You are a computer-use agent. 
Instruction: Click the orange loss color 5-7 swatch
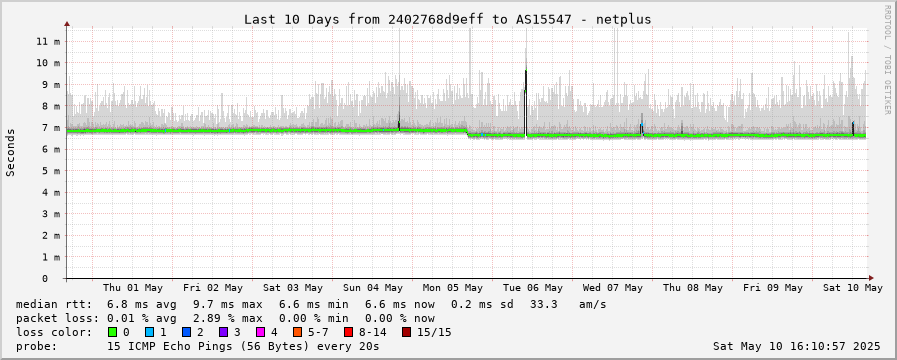[x=296, y=332]
